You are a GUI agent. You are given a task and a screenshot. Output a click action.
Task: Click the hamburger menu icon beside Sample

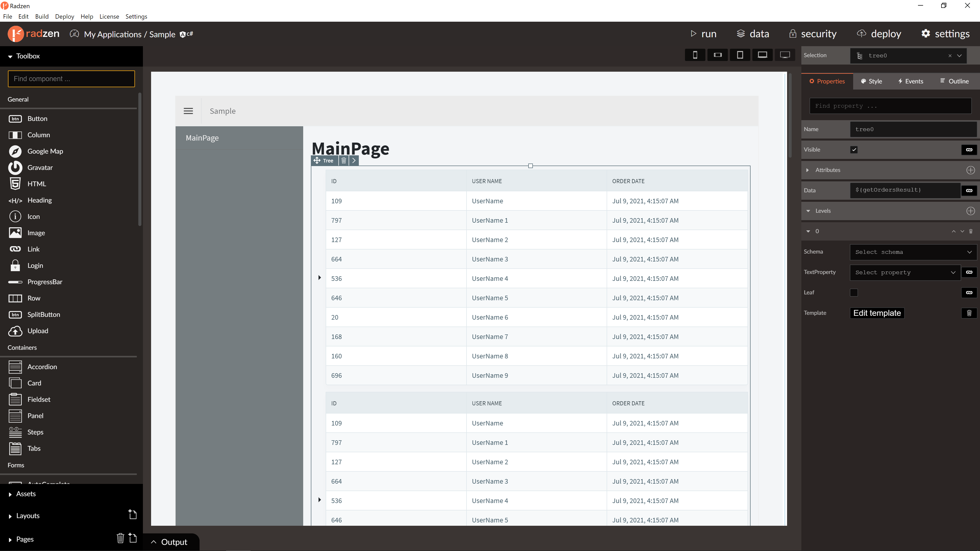click(x=188, y=111)
